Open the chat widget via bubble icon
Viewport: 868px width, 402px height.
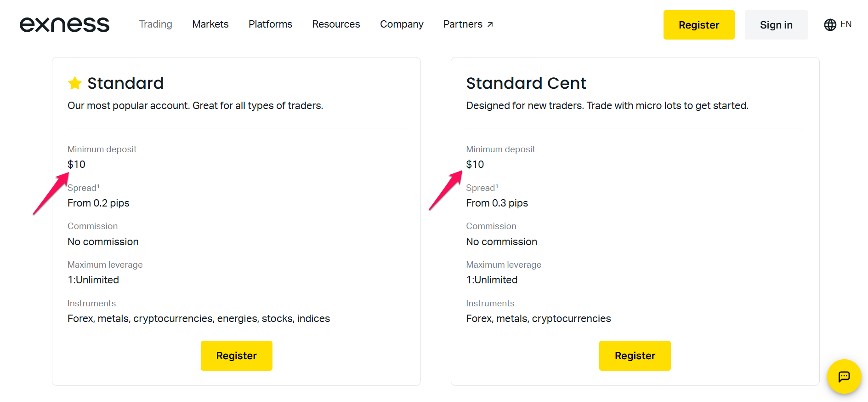[x=844, y=377]
